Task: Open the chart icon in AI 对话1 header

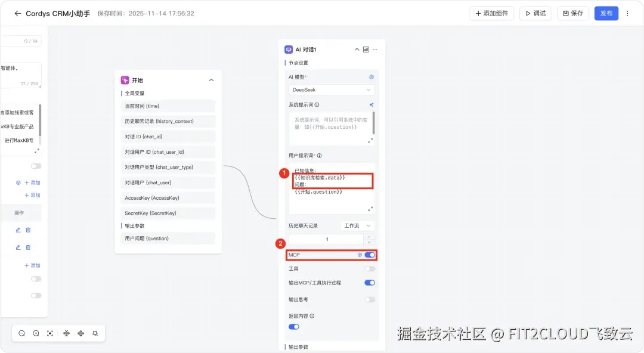Action: (x=366, y=49)
